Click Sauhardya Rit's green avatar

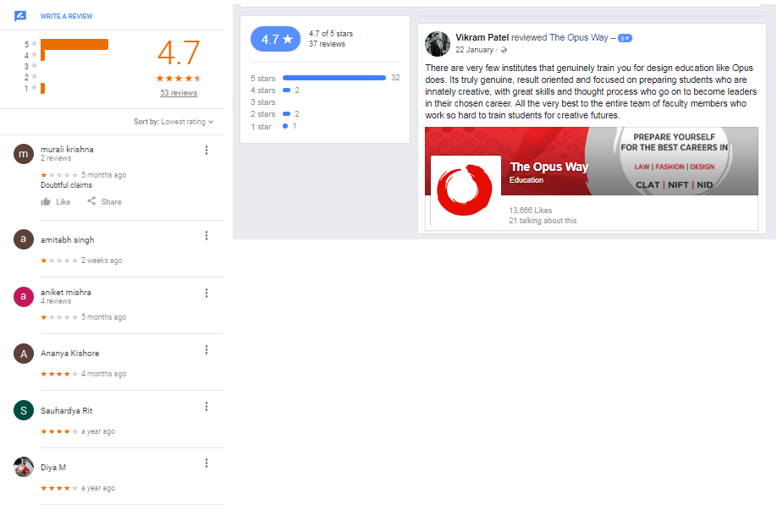(24, 410)
